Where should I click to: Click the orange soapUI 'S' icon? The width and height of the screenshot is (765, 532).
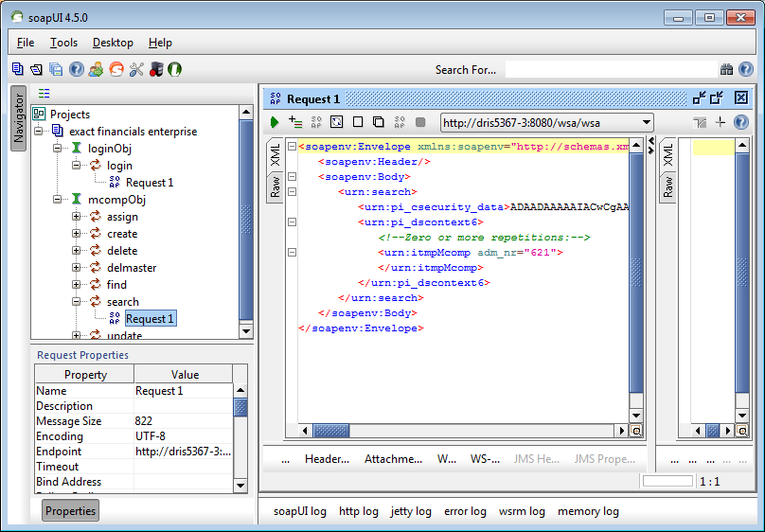tap(116, 69)
